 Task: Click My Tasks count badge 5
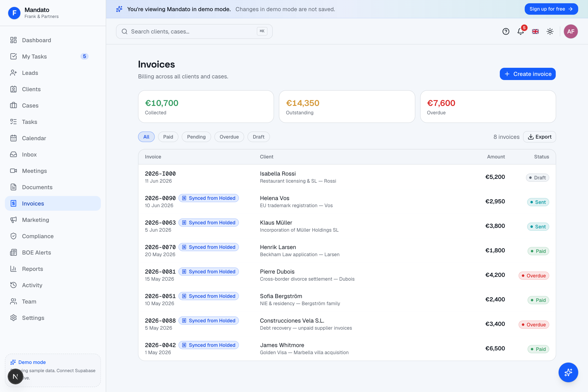[x=84, y=56]
